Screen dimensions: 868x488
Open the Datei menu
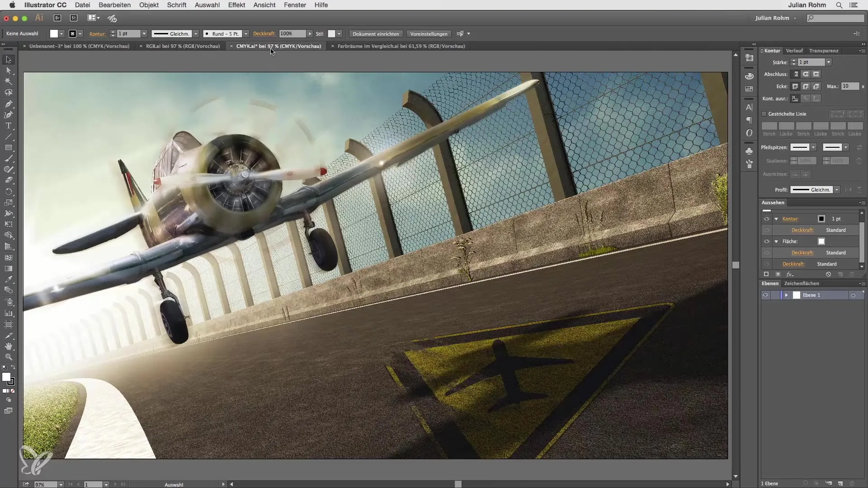tap(82, 5)
